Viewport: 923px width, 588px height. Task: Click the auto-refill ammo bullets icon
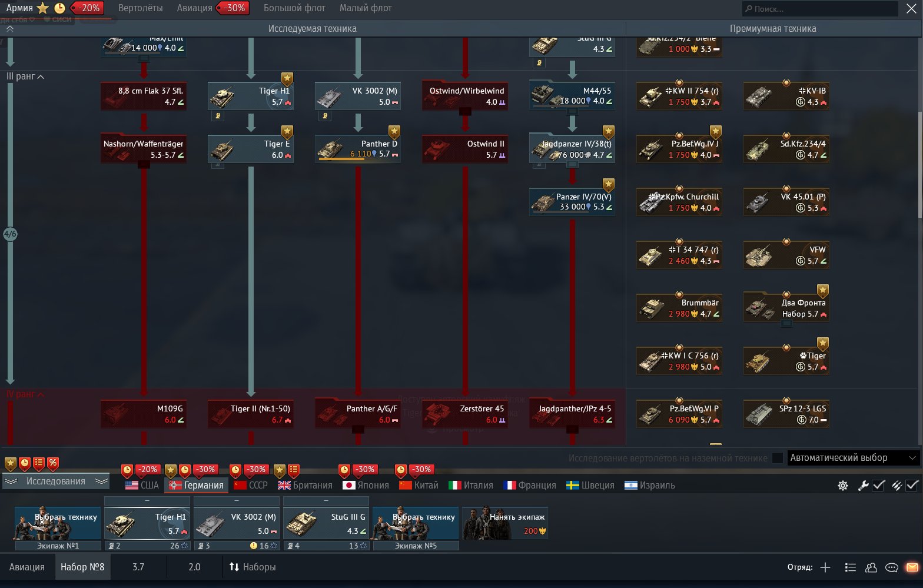[897, 486]
